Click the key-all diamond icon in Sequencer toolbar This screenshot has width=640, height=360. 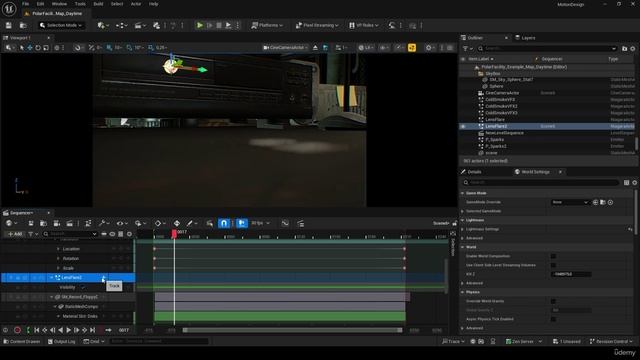(x=177, y=223)
